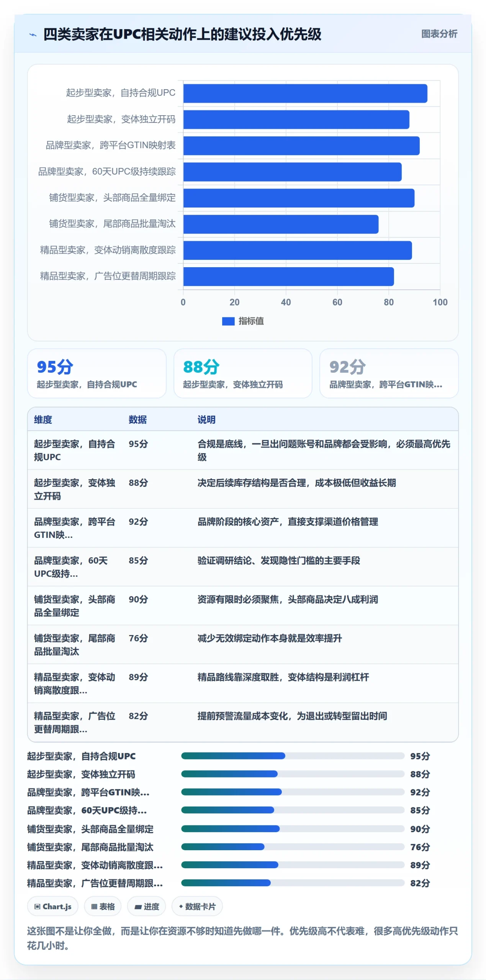Click the chart bar for 起步型卖家，自持合规UPC
The image size is (486, 980).
305,93
